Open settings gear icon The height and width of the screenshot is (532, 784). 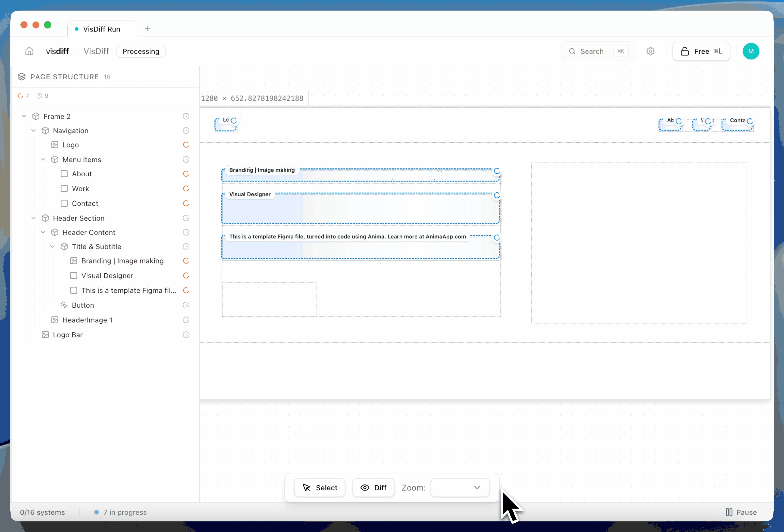[650, 51]
